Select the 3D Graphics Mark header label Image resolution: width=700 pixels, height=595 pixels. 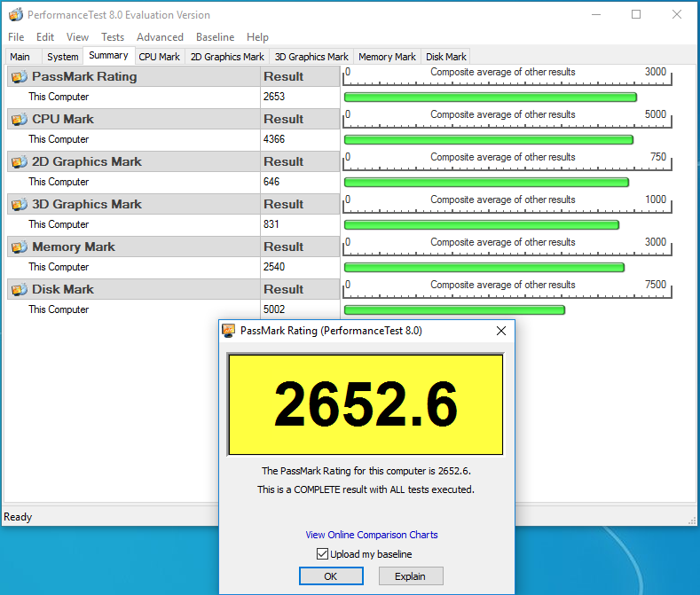(x=87, y=205)
